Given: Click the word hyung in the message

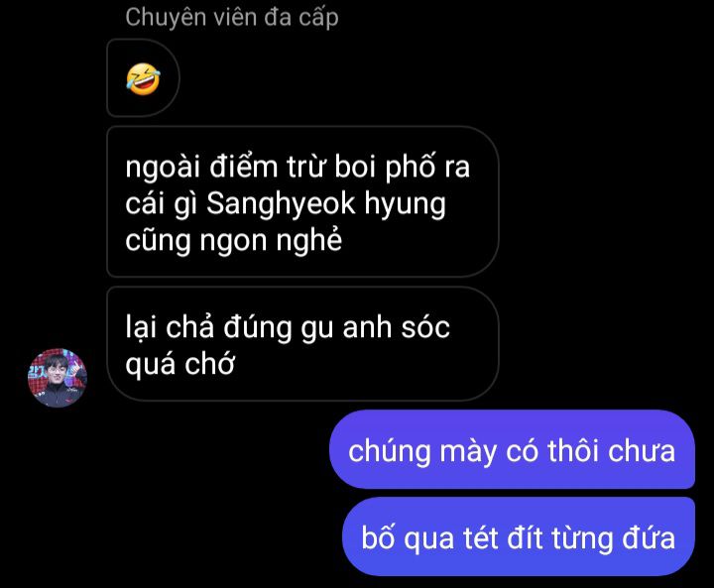Looking at the screenshot, I should (x=405, y=205).
